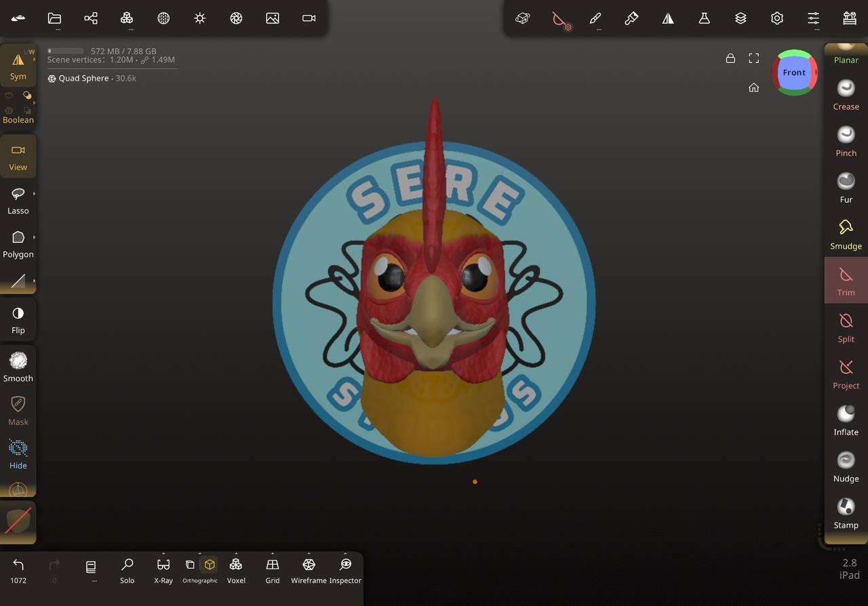Toggle the Grid display

click(x=273, y=569)
